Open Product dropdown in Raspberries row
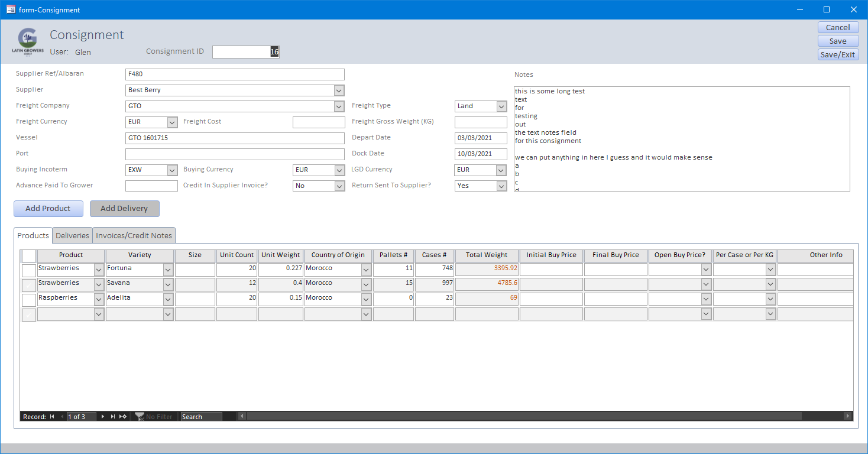868x454 pixels. 99,300
